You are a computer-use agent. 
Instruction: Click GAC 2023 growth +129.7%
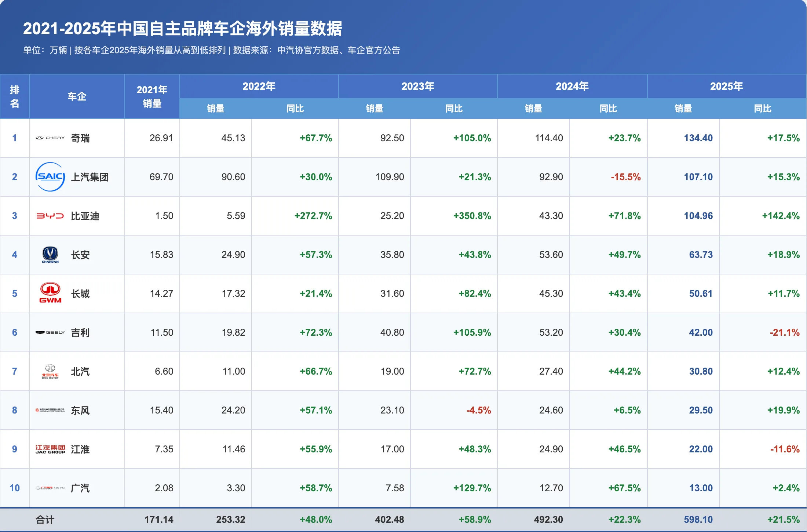coord(472,488)
